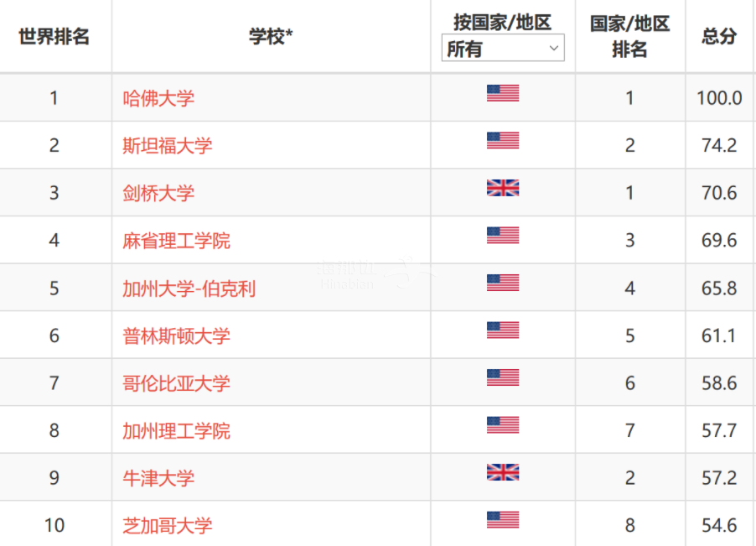Click the US flag beside Caltech (加州理工学院)

click(x=503, y=425)
